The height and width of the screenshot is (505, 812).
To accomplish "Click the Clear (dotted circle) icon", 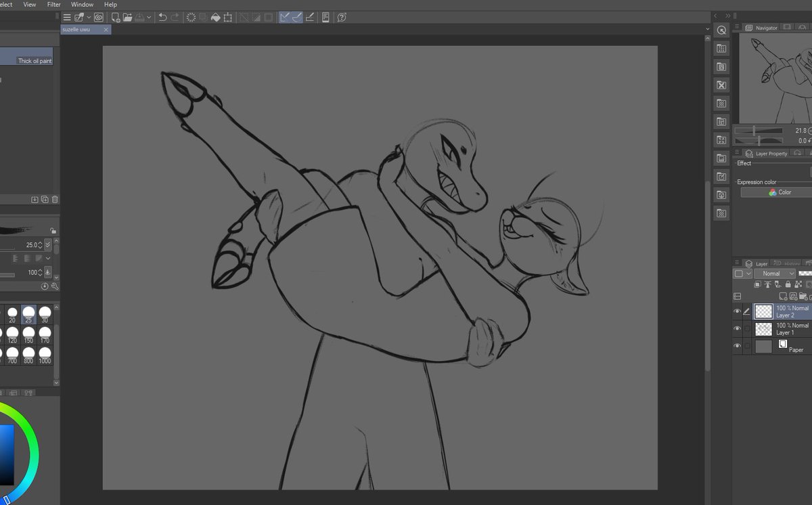I will (x=191, y=17).
